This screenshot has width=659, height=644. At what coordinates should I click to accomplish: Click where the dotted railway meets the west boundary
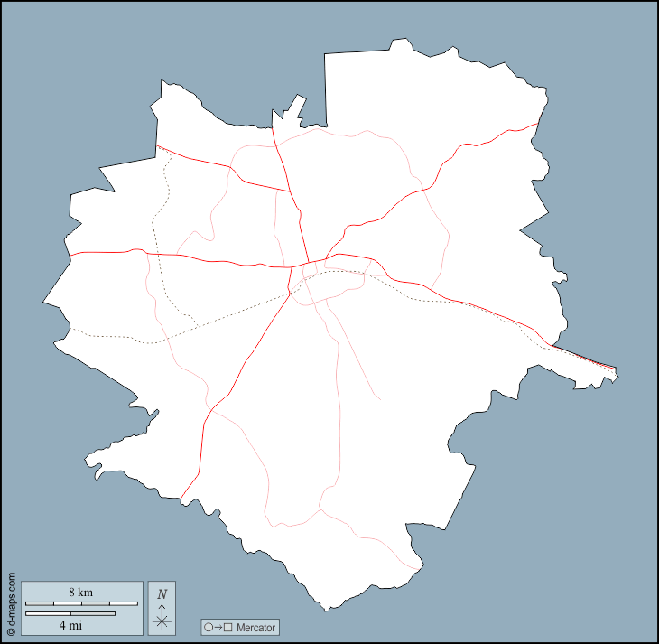pos(70,329)
